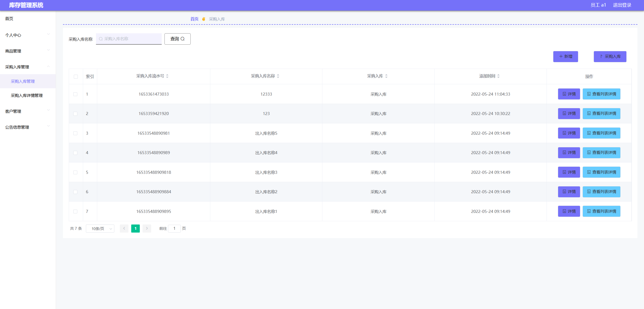Go to the next page with the right arrow
Screen dimensions: 644x309
coord(147,229)
